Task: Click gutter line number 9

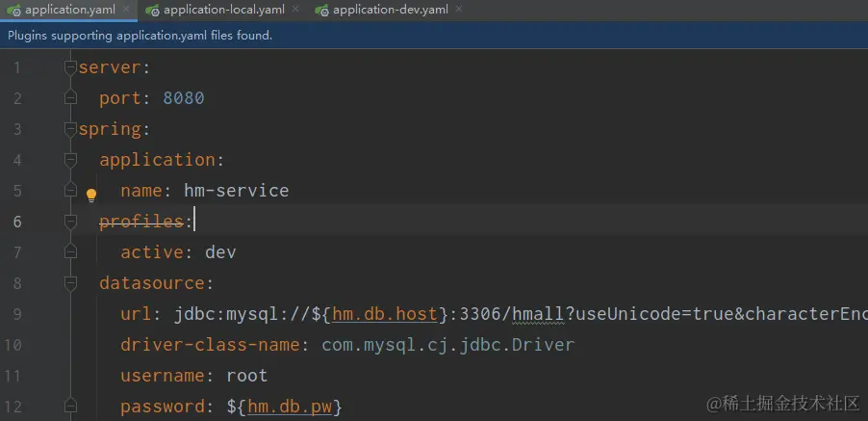Action: pos(16,315)
